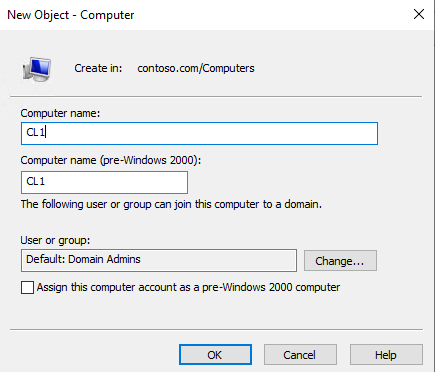Close the New Object dialog

pyautogui.click(x=419, y=14)
